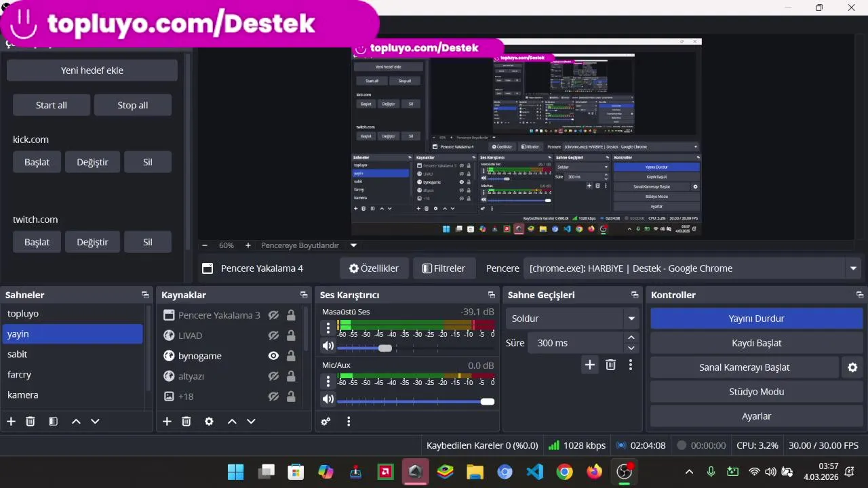868x488 pixels.
Task: Decrease Süre duration with down arrow
Action: click(x=631, y=348)
